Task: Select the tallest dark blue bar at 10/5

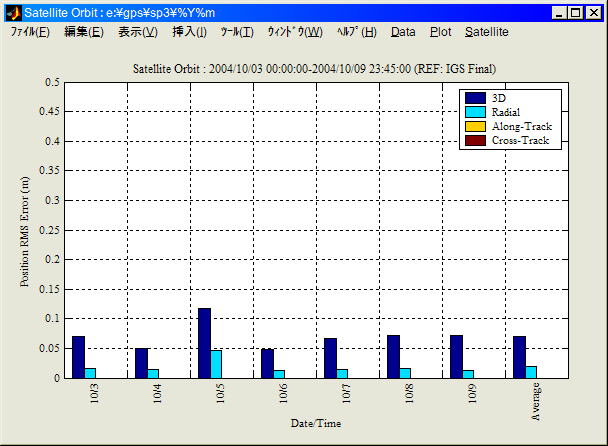Action: (x=204, y=343)
